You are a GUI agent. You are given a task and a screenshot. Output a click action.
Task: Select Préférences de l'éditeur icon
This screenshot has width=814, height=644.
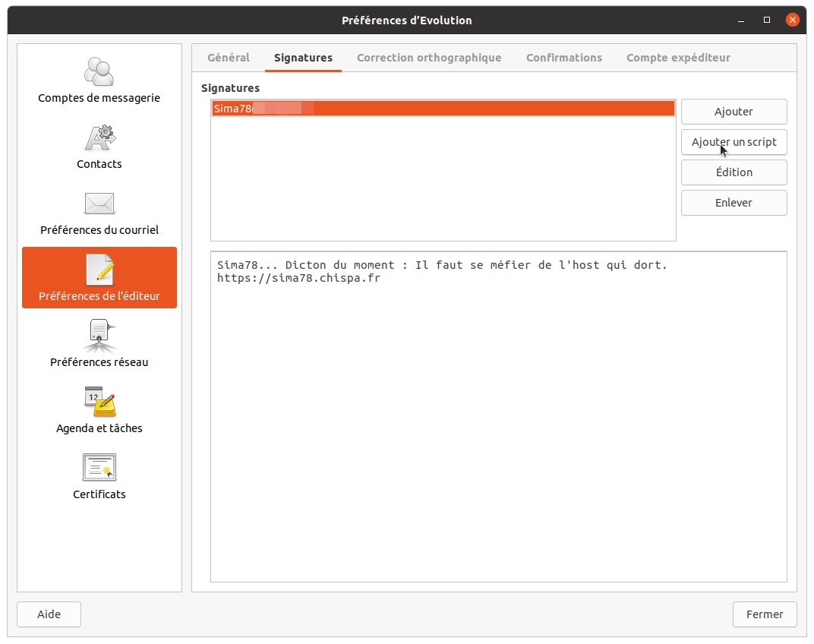[99, 270]
